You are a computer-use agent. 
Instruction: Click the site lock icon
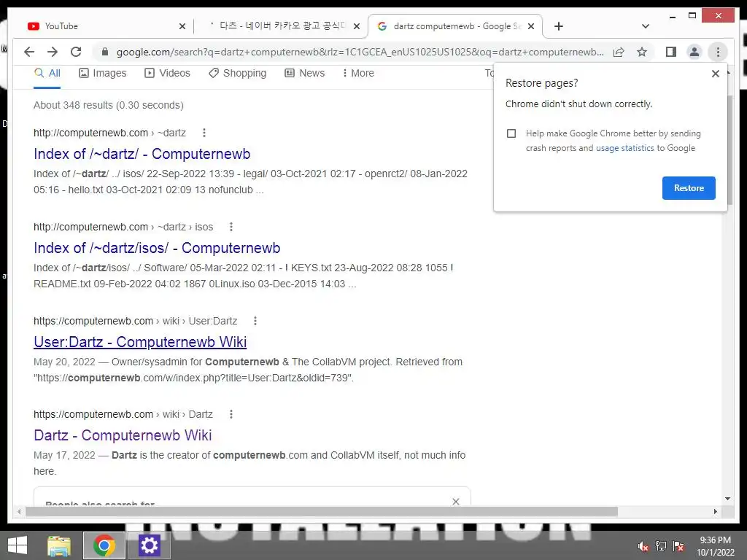pos(105,52)
